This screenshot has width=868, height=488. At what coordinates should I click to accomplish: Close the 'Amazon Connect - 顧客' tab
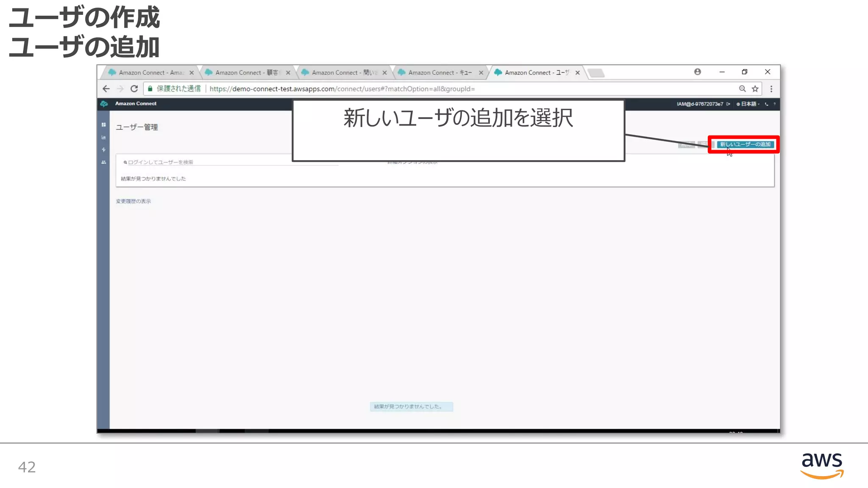[x=288, y=73]
